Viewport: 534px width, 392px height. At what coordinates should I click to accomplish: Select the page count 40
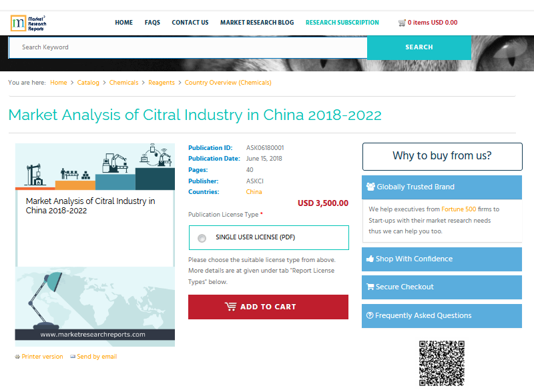coord(250,170)
